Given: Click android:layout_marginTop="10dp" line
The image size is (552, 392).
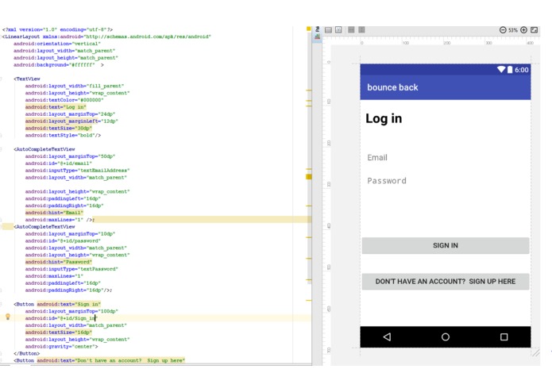Looking at the screenshot, I should pyautogui.click(x=70, y=233).
